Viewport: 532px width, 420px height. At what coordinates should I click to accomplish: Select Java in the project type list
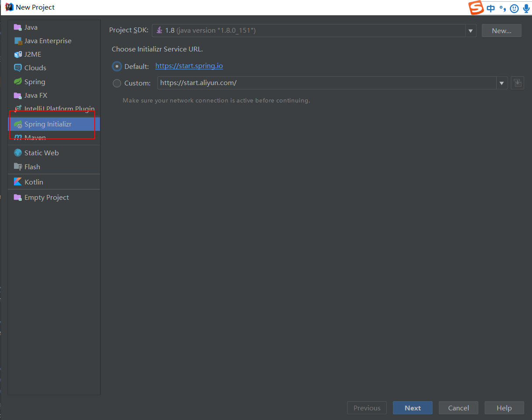pyautogui.click(x=54, y=27)
